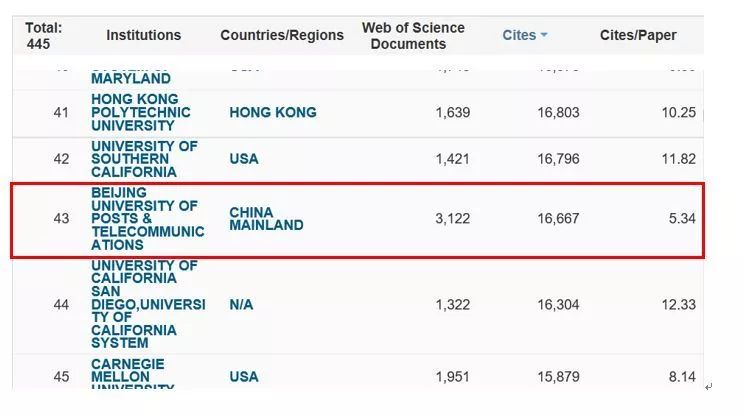Click the 16,667 cites value

[557, 218]
